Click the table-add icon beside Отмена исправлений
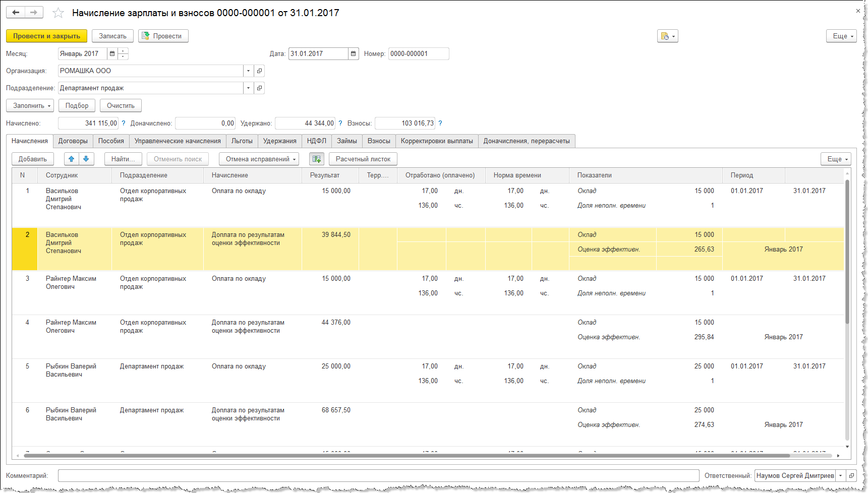Viewport: 868px width, 493px height. pos(316,159)
